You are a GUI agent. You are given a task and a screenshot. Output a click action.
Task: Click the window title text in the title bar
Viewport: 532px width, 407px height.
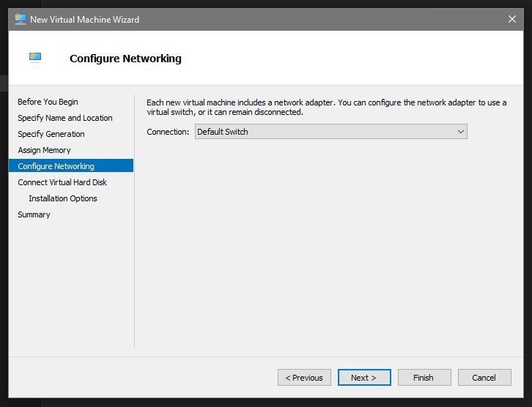coord(84,19)
